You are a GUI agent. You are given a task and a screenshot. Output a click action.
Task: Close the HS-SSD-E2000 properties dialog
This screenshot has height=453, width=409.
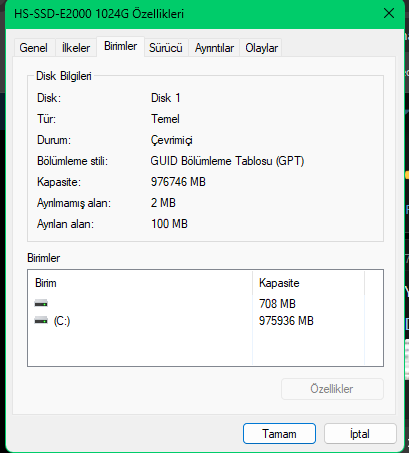389,14
